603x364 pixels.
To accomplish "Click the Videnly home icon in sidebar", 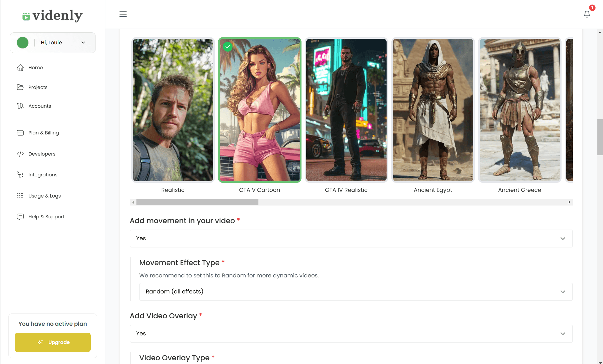I will click(x=20, y=68).
